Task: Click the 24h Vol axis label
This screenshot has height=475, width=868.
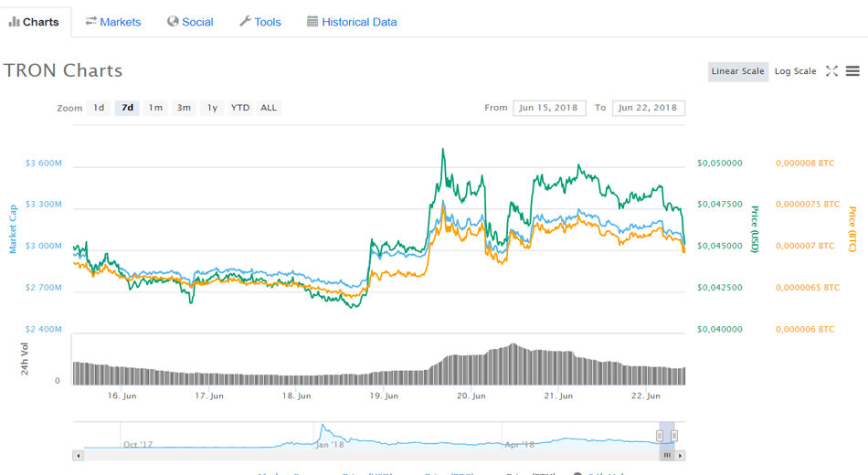Action: click(x=25, y=359)
